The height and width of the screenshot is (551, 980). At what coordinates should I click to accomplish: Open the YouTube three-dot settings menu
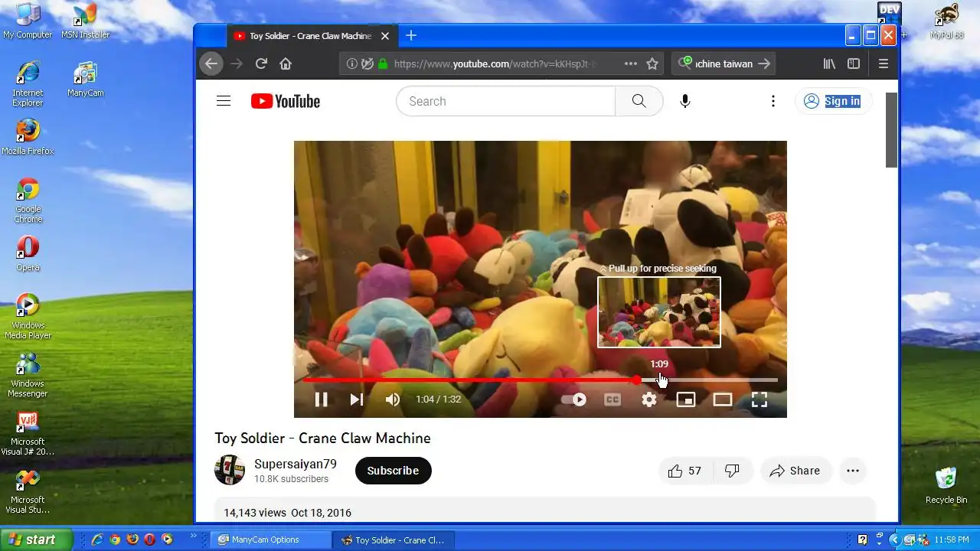click(773, 101)
